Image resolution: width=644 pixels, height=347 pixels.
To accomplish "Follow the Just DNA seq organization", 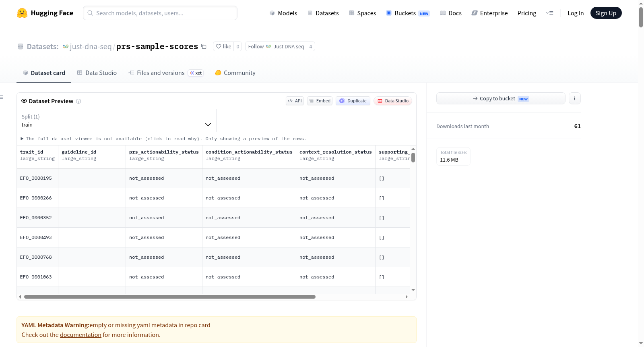I will pos(276,46).
